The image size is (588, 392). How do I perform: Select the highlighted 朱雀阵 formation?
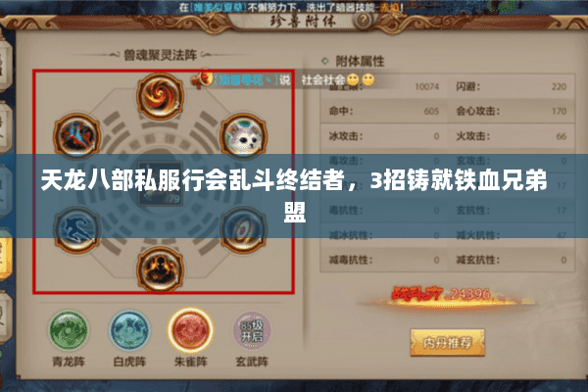click(x=190, y=330)
